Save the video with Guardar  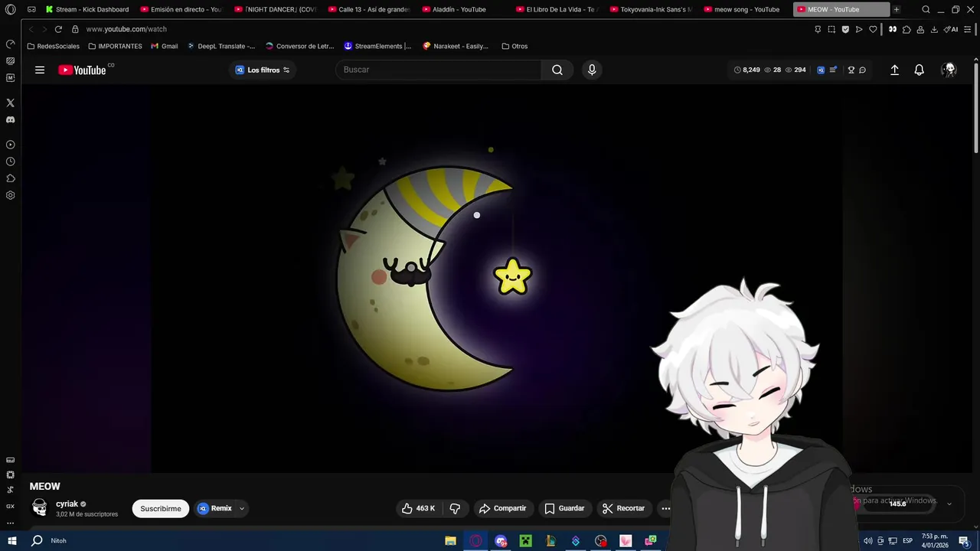coord(564,508)
